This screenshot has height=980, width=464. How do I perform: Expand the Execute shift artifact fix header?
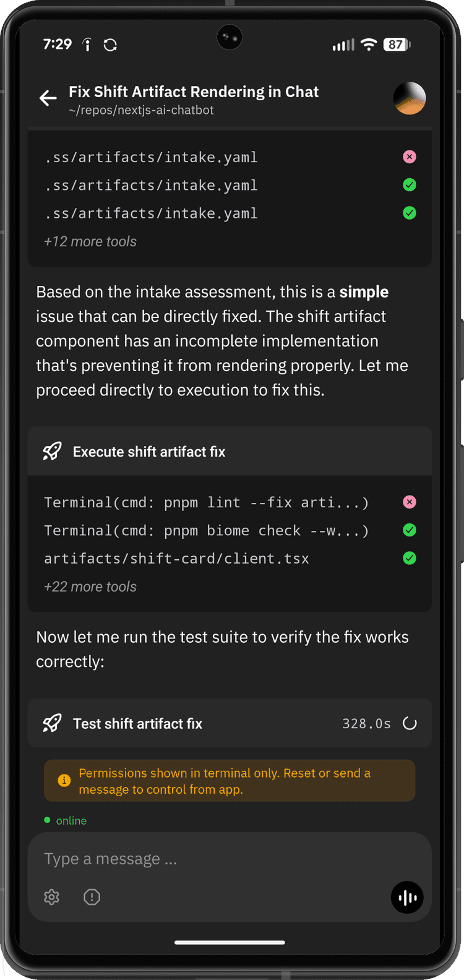(x=149, y=452)
